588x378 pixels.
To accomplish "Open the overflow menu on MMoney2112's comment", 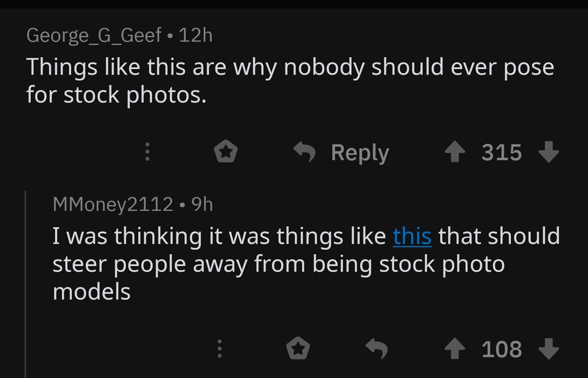I will 220,349.
